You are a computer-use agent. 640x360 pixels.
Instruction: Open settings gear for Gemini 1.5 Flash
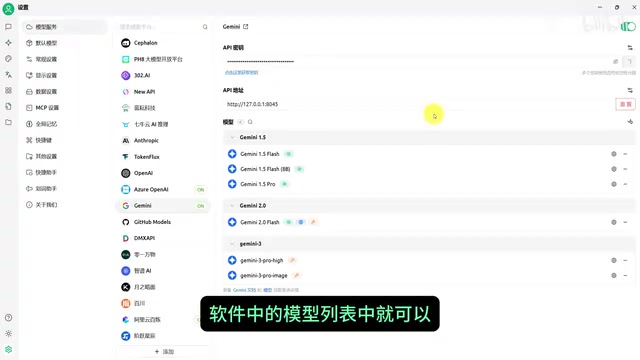click(613, 154)
